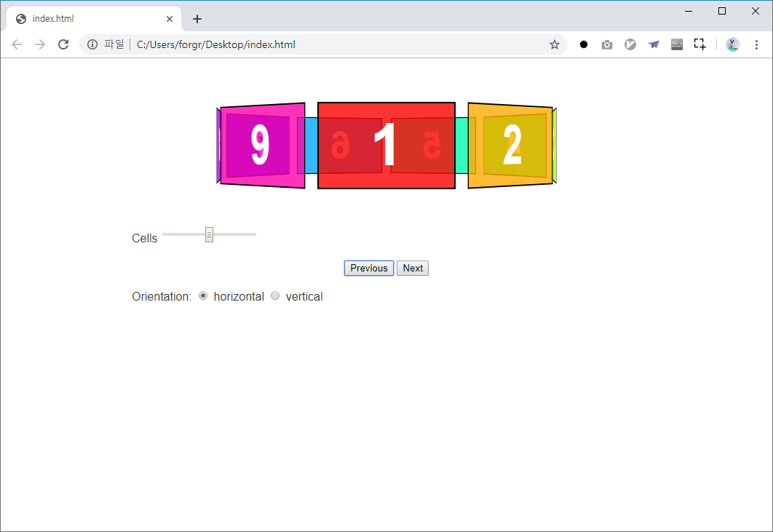This screenshot has height=532, width=773.
Task: Open a new tab with the plus button
Action: click(x=197, y=19)
